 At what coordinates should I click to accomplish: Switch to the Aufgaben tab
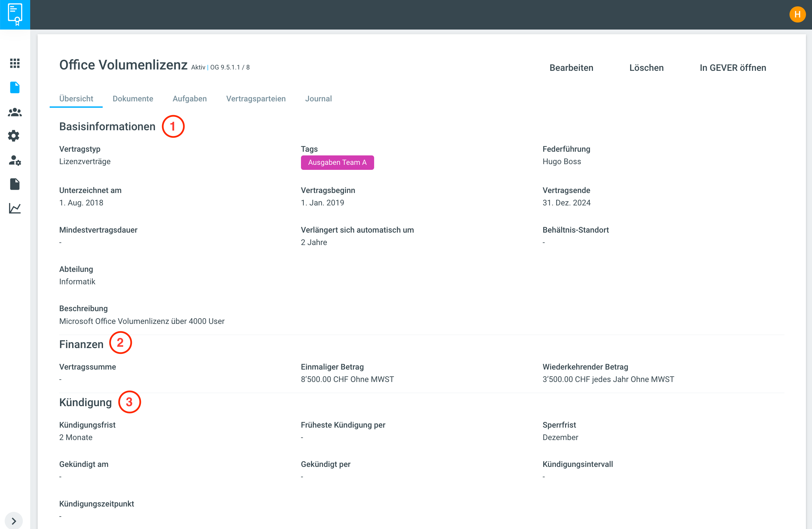pyautogui.click(x=189, y=99)
